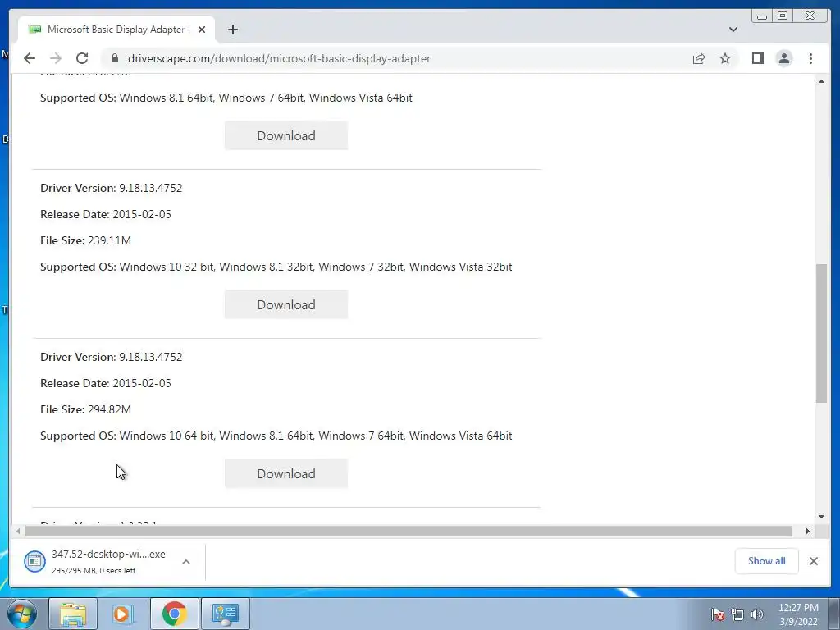Select the Microsoft Basic Display Adapter tab
Image resolution: width=840 pixels, height=630 pixels.
116,30
